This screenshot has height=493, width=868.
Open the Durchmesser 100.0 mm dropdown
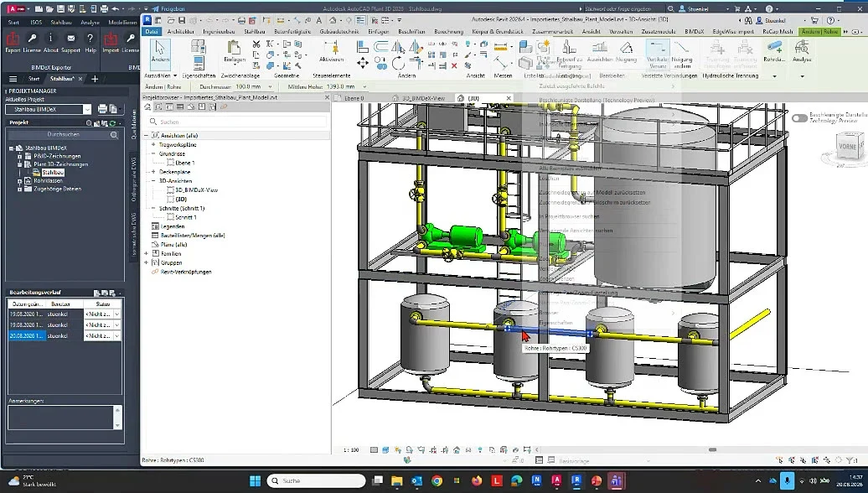click(270, 87)
